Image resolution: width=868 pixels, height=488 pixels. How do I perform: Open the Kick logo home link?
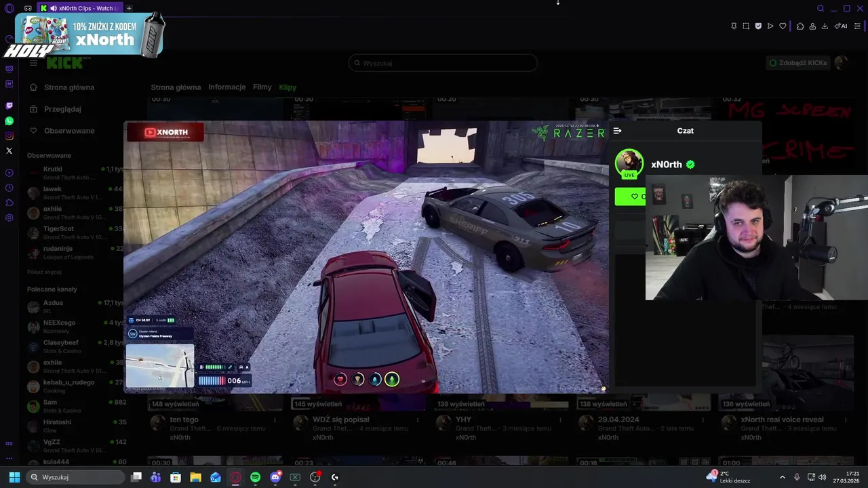coord(66,63)
